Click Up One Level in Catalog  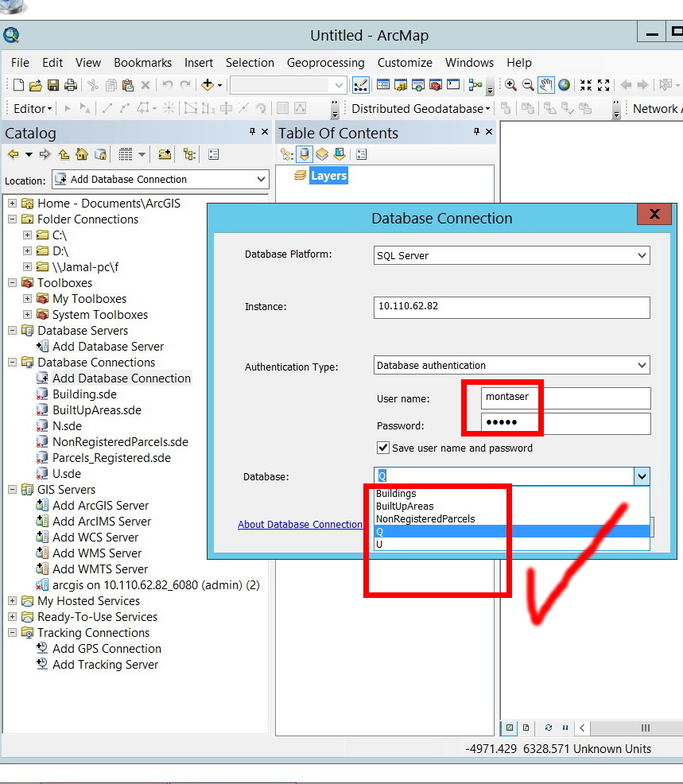click(x=64, y=154)
